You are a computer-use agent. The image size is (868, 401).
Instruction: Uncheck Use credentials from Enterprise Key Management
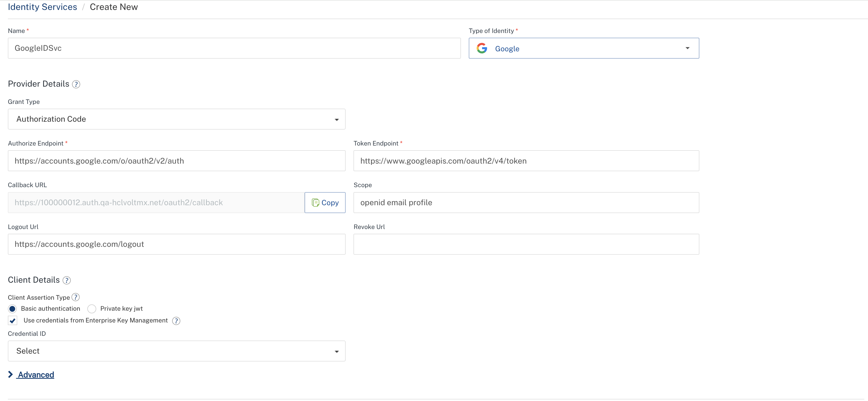point(13,321)
